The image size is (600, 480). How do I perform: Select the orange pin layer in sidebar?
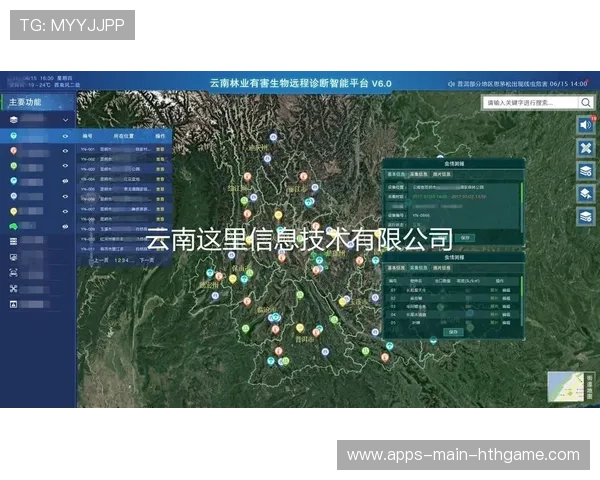[14, 151]
